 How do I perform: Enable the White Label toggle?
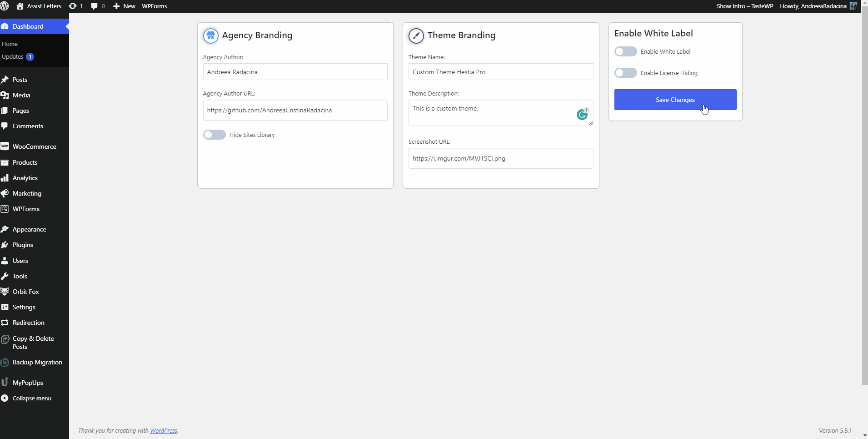625,51
